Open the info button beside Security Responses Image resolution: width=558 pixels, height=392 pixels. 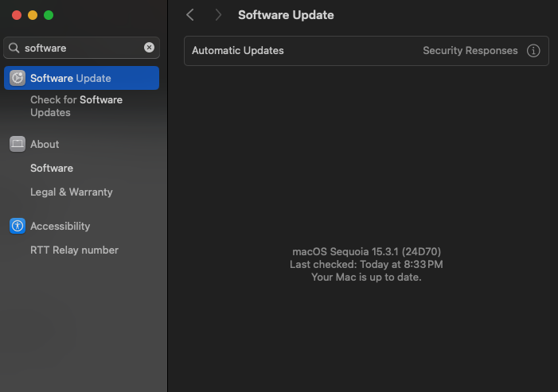(533, 51)
